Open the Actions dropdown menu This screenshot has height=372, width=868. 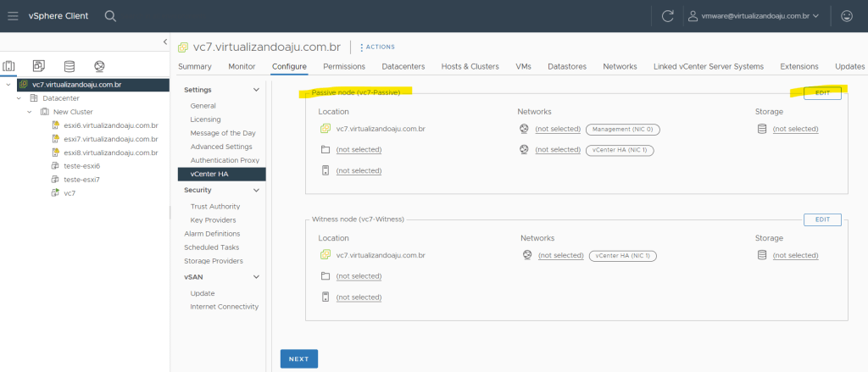pos(377,47)
